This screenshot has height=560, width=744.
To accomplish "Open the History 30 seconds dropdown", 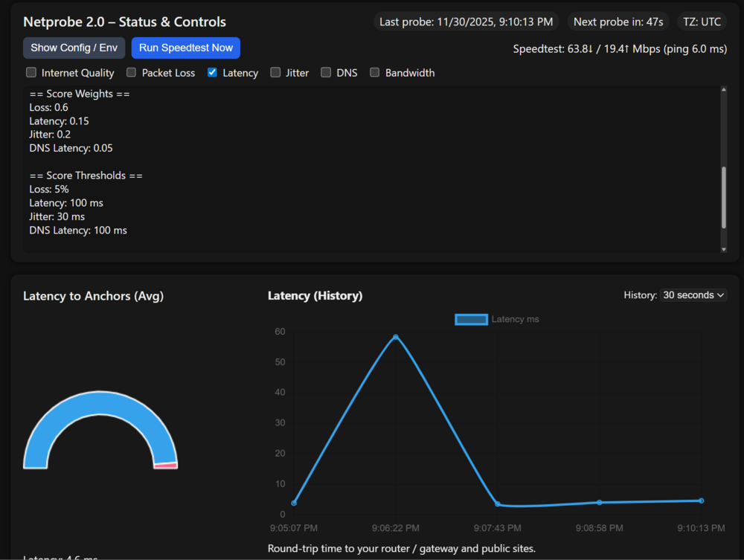I will 693,295.
